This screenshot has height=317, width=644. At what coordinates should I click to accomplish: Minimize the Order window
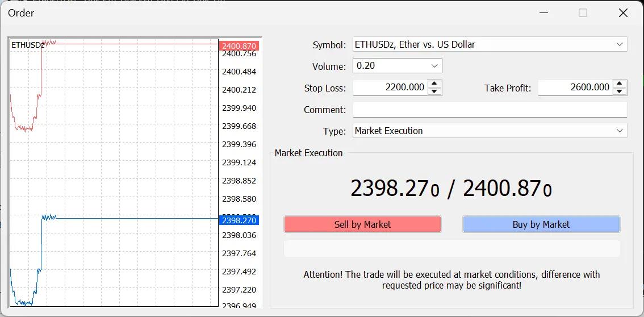pyautogui.click(x=544, y=13)
